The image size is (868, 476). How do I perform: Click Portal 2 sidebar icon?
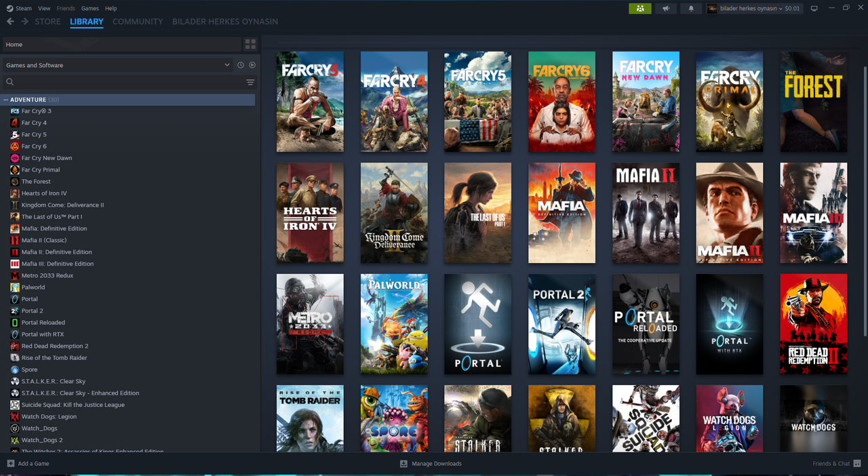15,311
